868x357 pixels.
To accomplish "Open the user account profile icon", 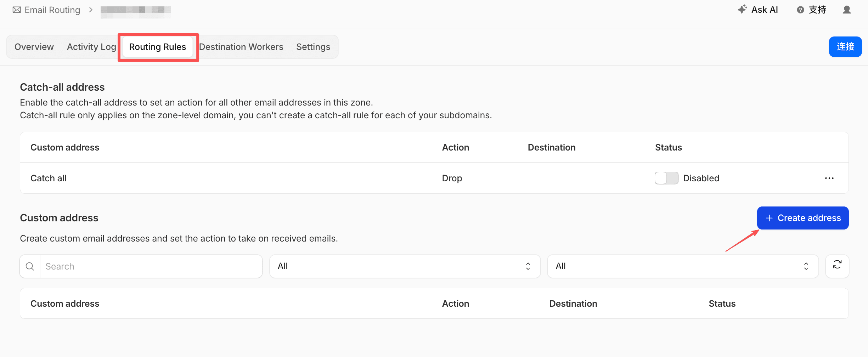I will (847, 10).
